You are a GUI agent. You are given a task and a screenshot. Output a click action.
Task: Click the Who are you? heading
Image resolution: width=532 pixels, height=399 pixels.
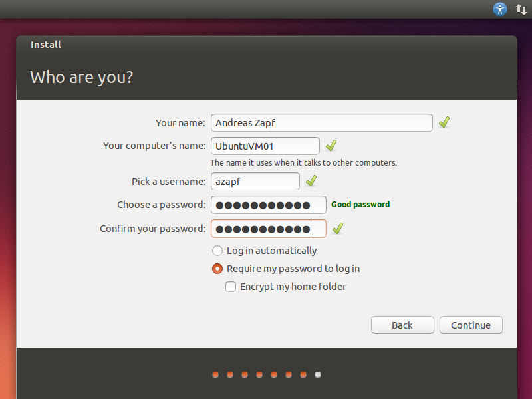tap(82, 78)
